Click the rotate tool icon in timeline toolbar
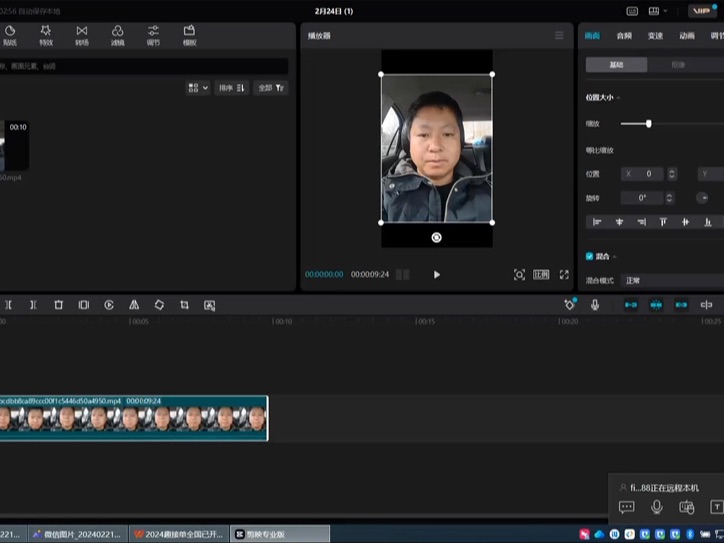This screenshot has width=724, height=543. [159, 305]
